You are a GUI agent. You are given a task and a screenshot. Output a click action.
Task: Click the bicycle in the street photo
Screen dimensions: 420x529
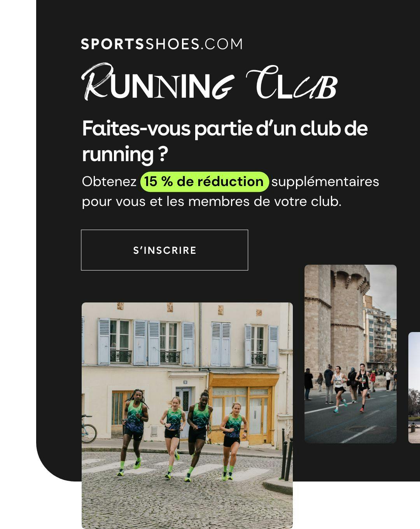tap(89, 430)
